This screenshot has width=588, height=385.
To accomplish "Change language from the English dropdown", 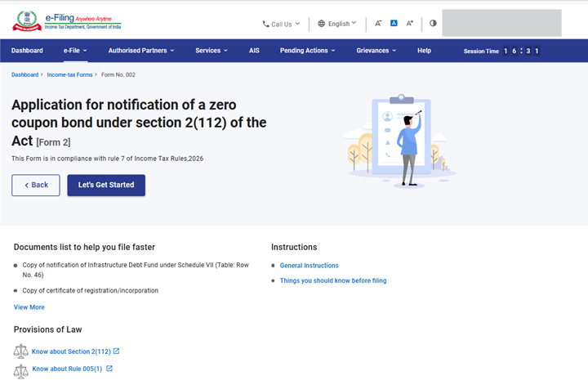I will [338, 24].
